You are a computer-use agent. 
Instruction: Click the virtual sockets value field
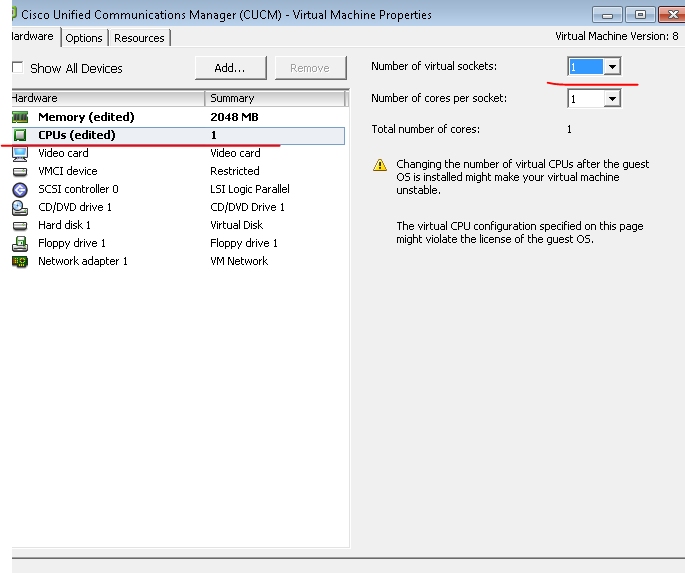(586, 67)
